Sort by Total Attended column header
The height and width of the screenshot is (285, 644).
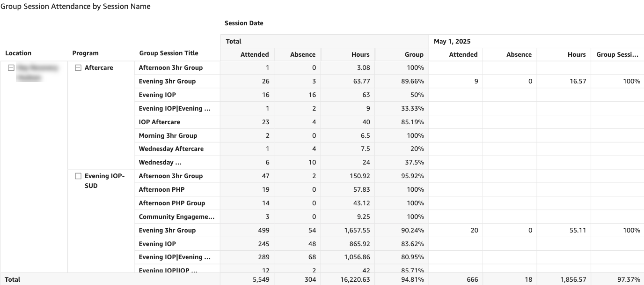[x=255, y=54]
